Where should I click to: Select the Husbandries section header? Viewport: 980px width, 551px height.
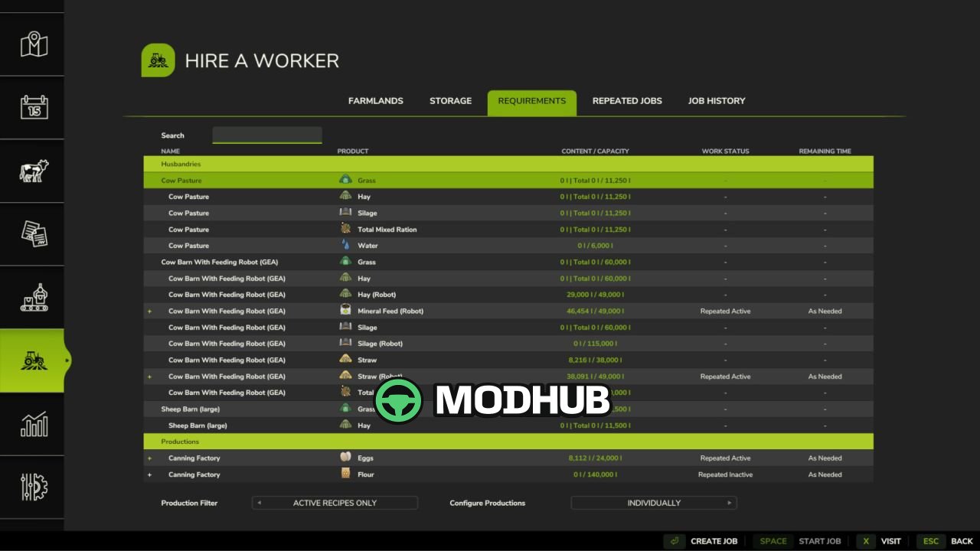[x=508, y=164]
